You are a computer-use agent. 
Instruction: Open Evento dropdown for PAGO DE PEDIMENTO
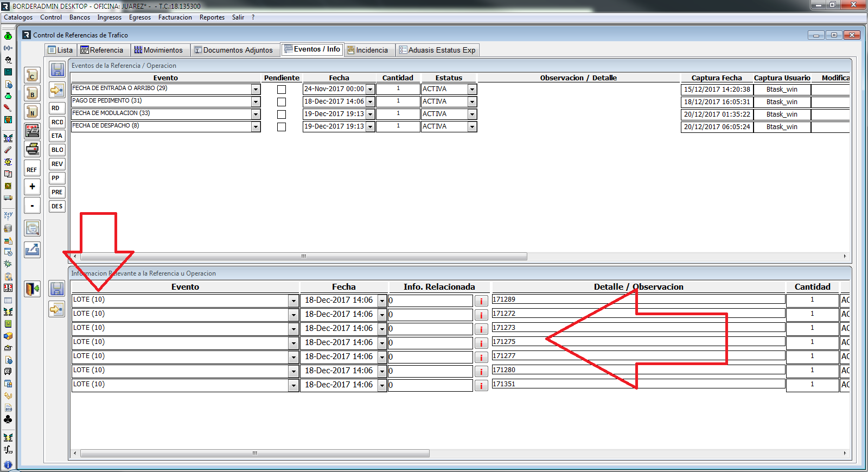256,102
